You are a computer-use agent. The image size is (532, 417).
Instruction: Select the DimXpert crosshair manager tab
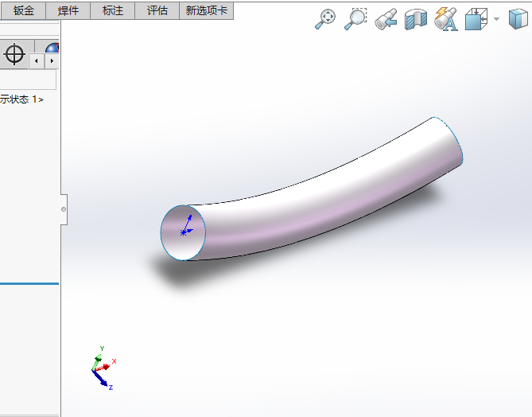tap(14, 54)
